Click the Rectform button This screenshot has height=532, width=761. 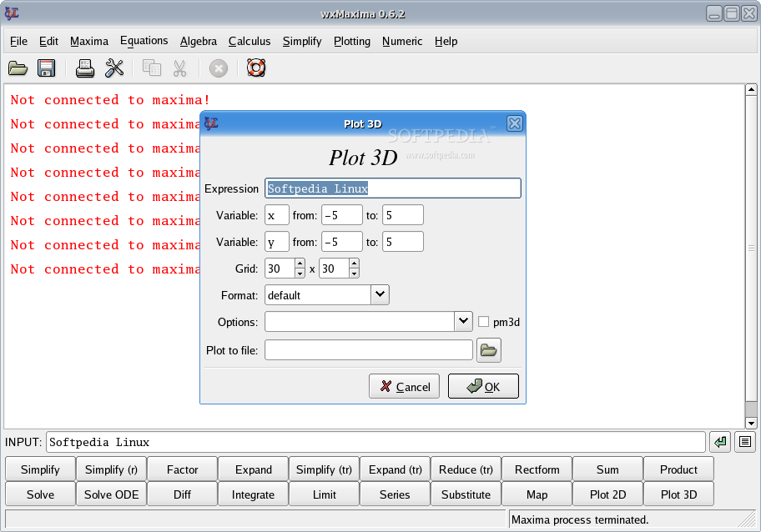tap(537, 469)
